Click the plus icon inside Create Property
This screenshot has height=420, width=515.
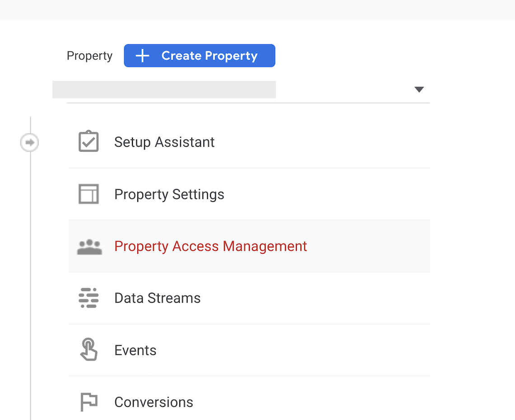pos(142,55)
